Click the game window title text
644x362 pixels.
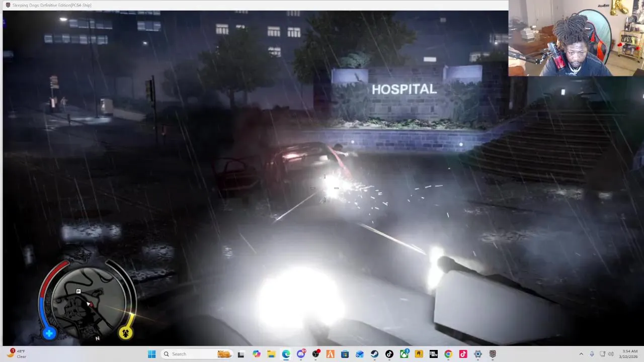point(52,5)
